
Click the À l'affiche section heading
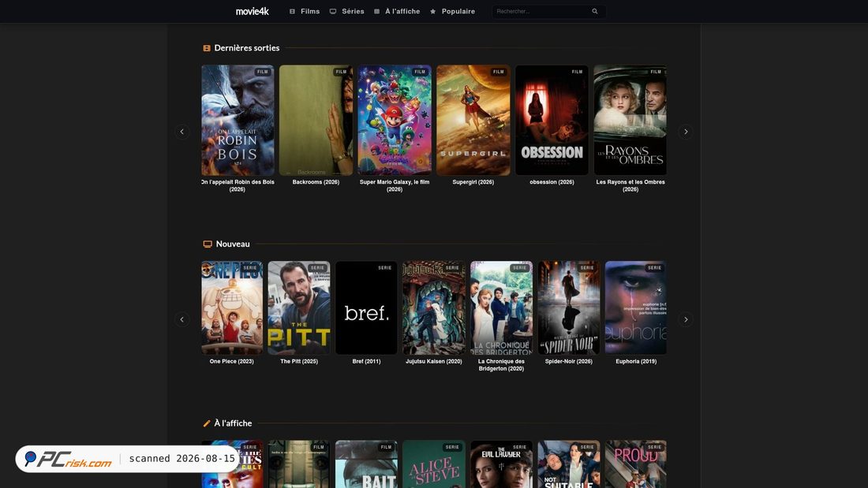(233, 423)
